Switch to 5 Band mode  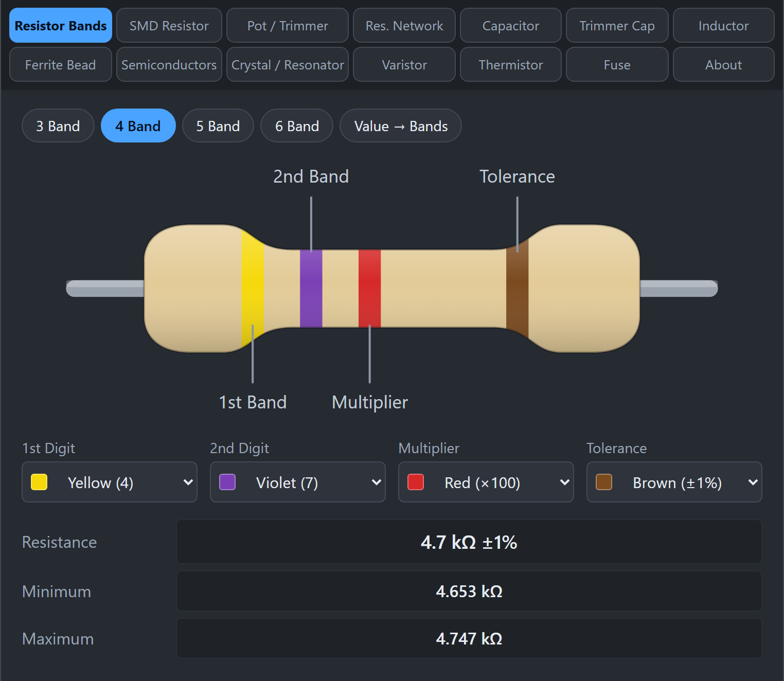[x=218, y=126]
